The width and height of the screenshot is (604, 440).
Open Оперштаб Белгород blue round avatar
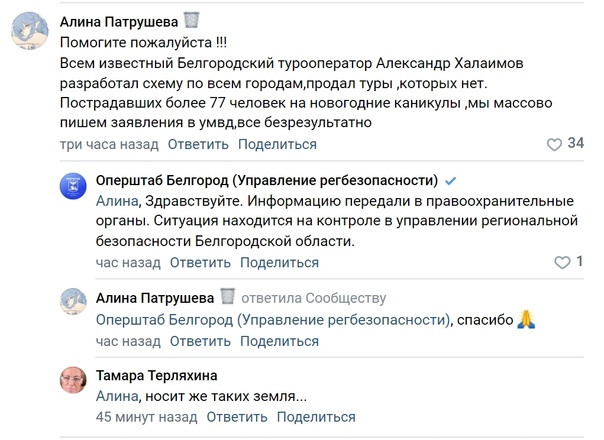click(73, 186)
